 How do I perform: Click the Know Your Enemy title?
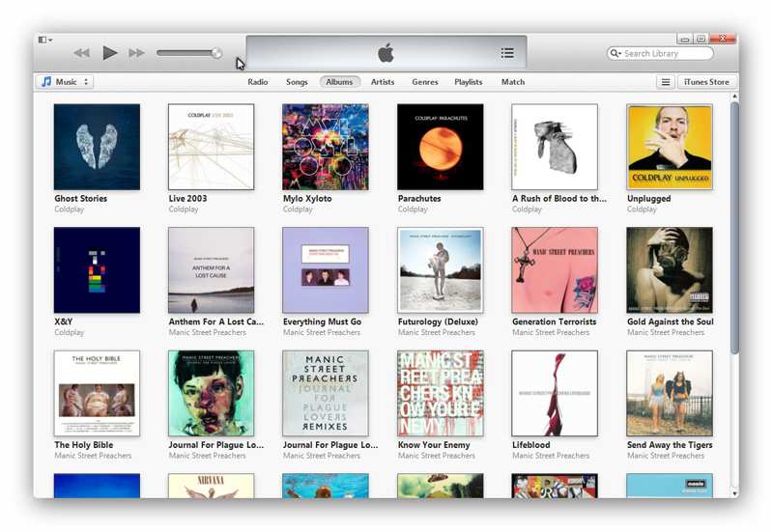pos(434,445)
